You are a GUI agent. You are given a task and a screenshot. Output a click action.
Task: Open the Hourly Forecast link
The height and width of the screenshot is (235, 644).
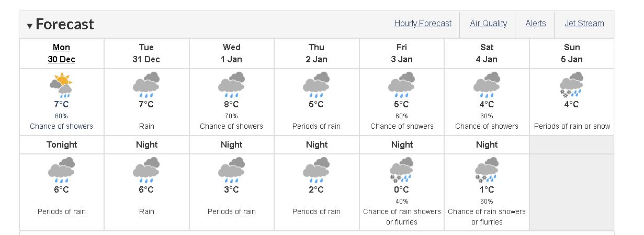(423, 24)
